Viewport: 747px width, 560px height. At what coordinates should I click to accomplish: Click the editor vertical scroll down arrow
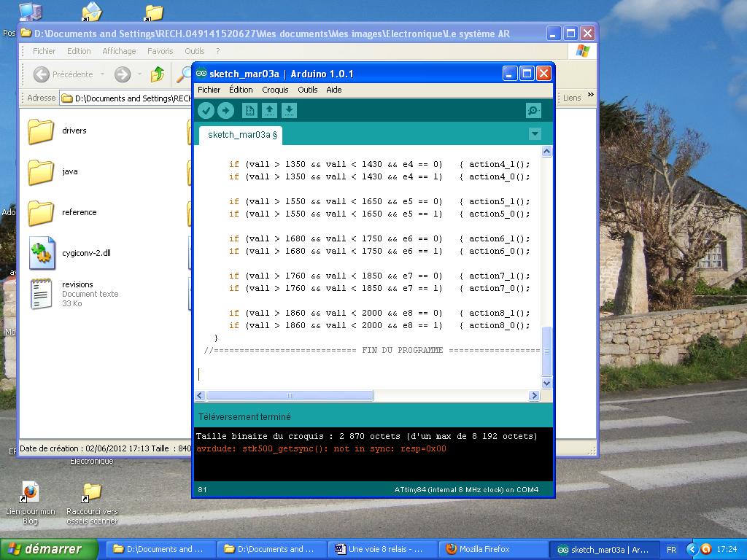pyautogui.click(x=546, y=383)
